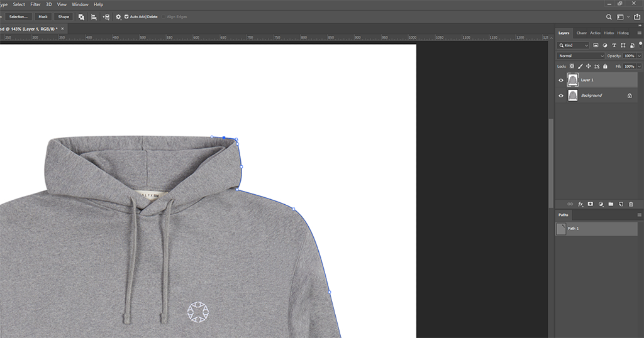The width and height of the screenshot is (644, 338).
Task: Click the vertical canvas scrollbar
Action: 551,163
